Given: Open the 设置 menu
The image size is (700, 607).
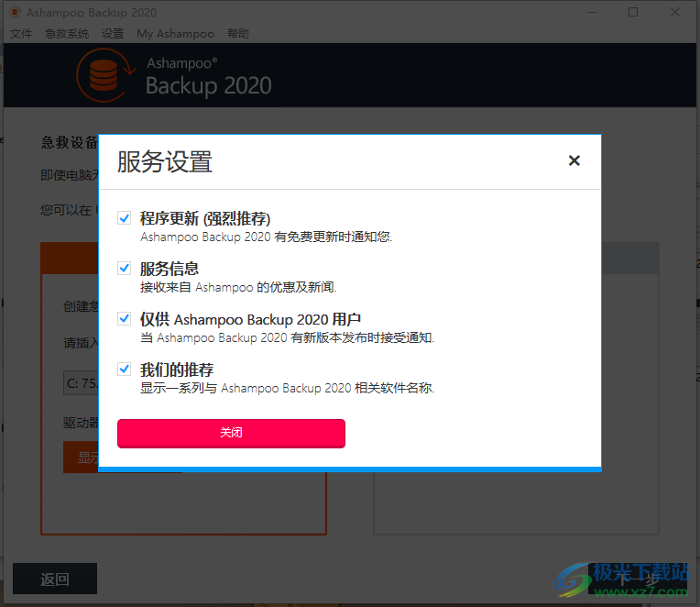Looking at the screenshot, I should pos(113,34).
